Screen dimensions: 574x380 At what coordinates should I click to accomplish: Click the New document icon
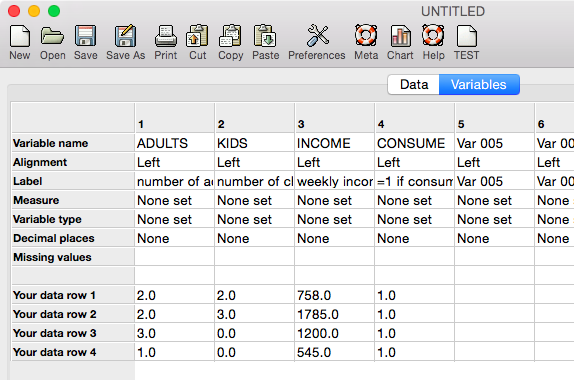tap(20, 36)
